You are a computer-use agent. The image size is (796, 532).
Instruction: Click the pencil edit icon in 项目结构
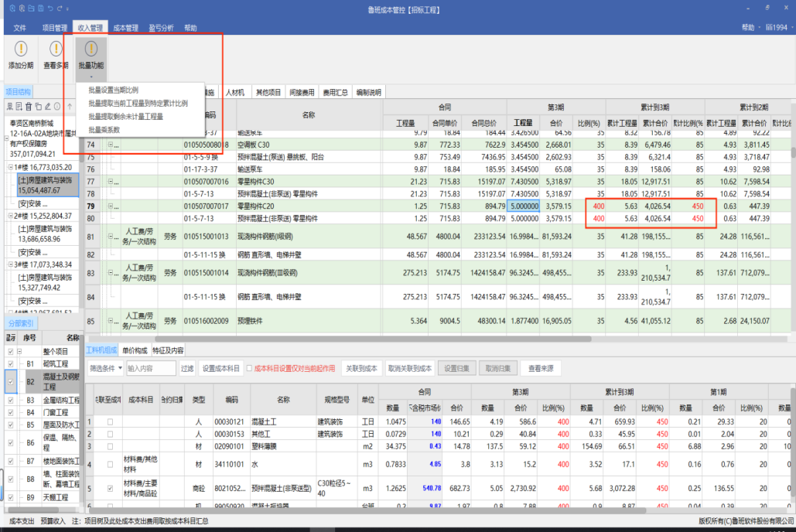point(48,107)
